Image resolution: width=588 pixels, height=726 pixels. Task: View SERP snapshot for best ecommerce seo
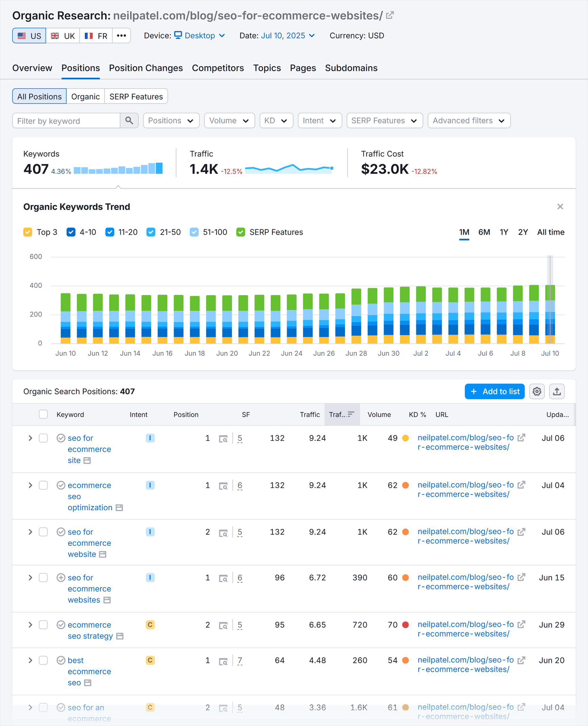pyautogui.click(x=223, y=661)
